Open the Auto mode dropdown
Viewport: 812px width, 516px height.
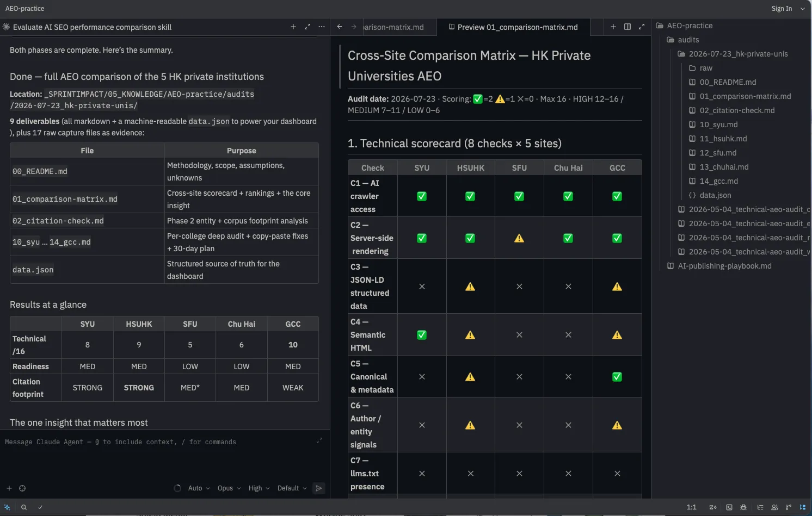point(199,488)
